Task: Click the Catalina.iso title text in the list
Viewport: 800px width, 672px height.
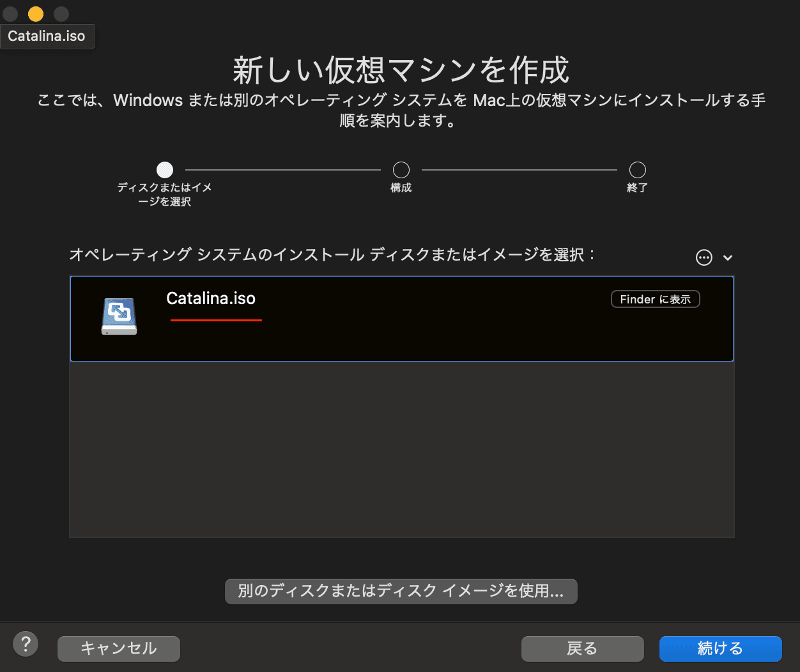Action: pos(211,298)
